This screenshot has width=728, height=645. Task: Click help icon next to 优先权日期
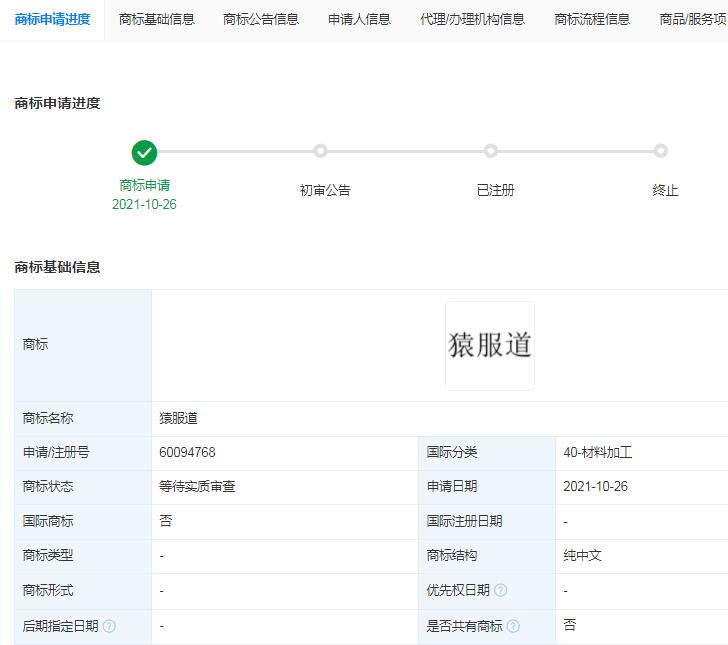click(x=500, y=590)
